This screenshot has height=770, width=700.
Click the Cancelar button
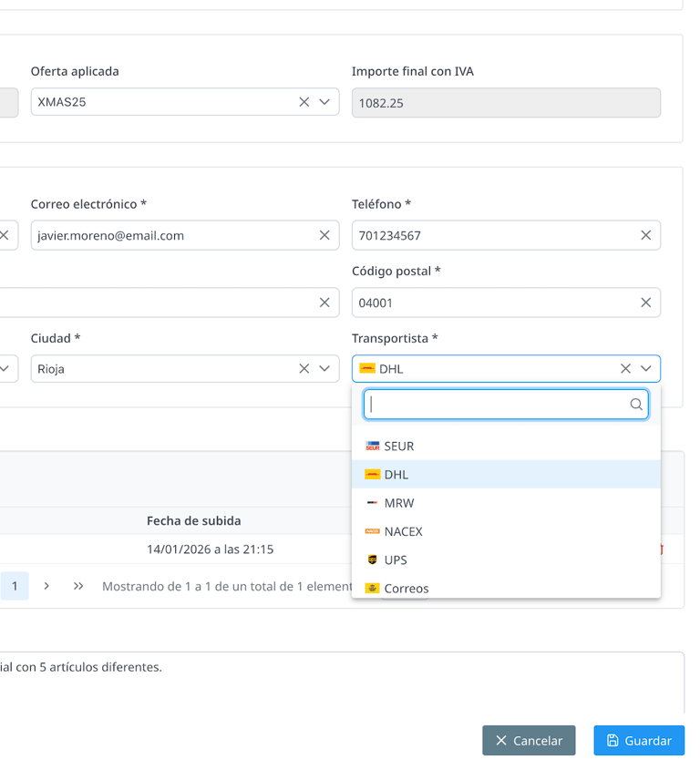pyautogui.click(x=529, y=741)
